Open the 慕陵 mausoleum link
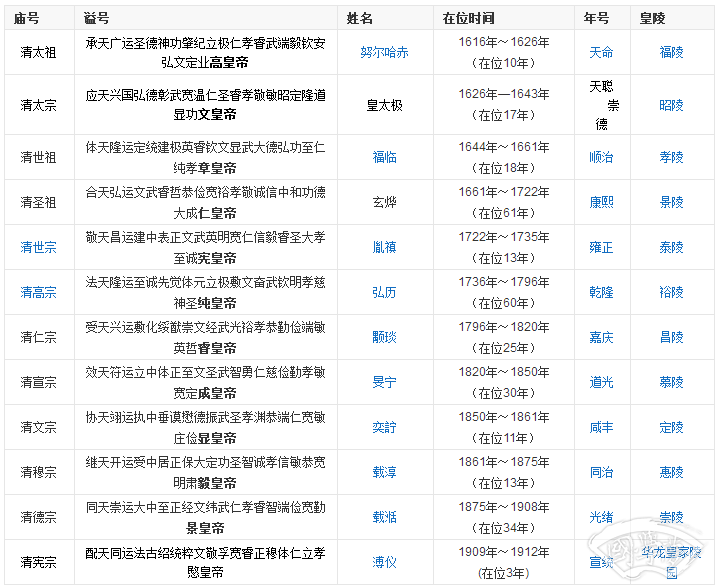716x588 pixels. coord(671,382)
